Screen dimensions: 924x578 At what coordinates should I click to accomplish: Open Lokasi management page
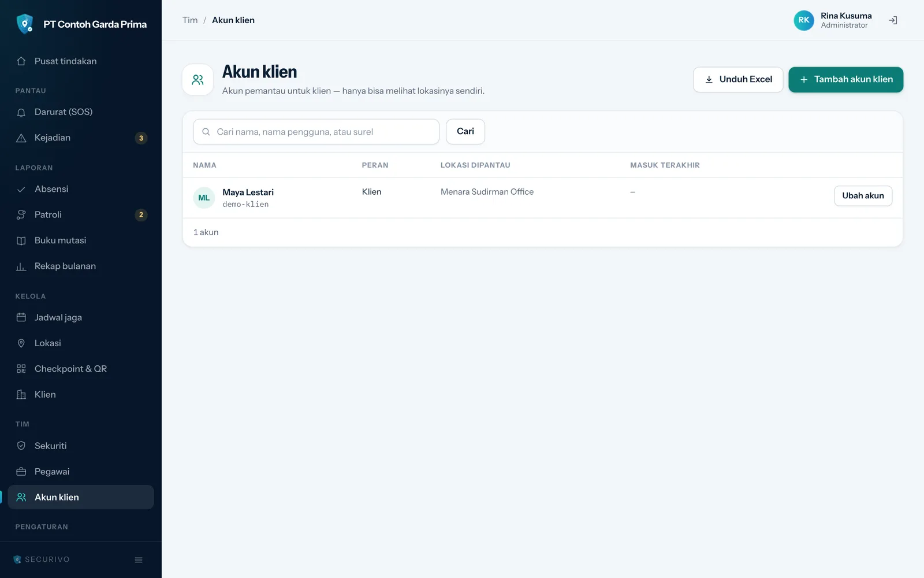point(81,343)
